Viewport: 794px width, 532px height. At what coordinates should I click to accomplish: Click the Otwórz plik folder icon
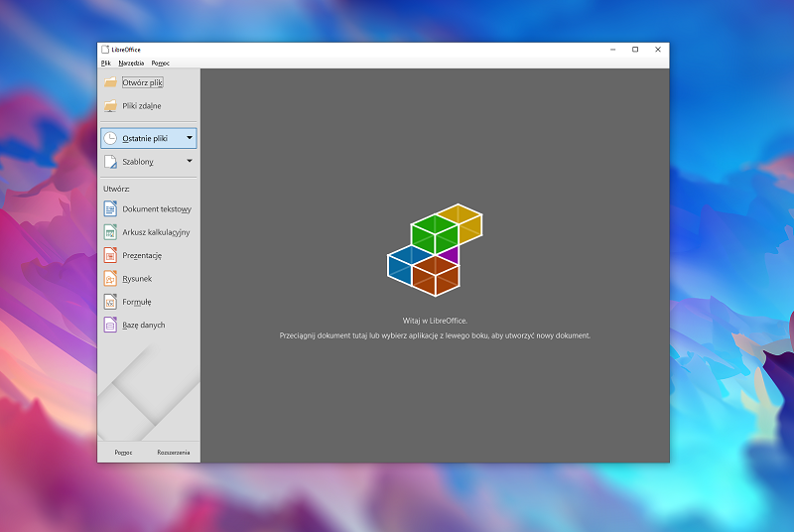tap(110, 82)
